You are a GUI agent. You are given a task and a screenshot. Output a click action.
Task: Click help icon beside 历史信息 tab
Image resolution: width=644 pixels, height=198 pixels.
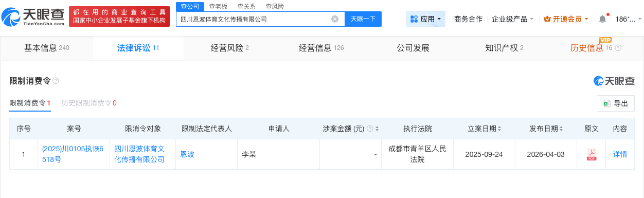click(x=618, y=48)
